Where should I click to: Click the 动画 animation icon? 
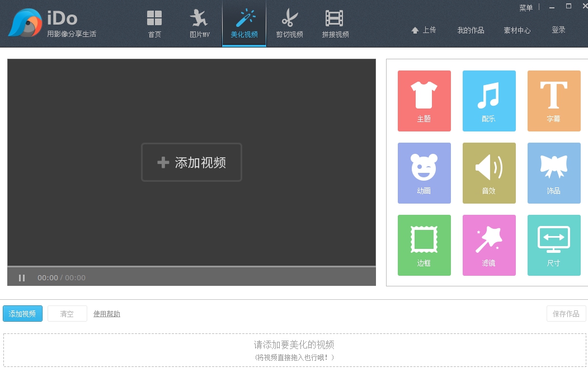coord(424,173)
